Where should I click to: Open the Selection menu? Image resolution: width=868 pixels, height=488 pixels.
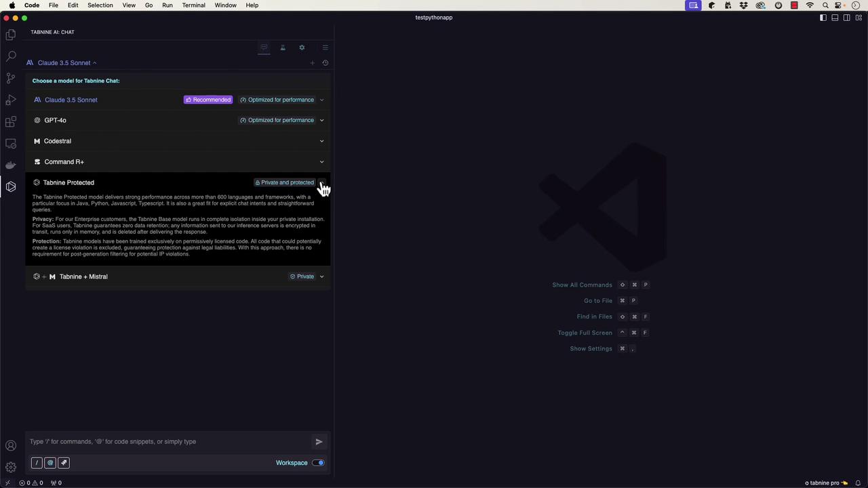100,5
